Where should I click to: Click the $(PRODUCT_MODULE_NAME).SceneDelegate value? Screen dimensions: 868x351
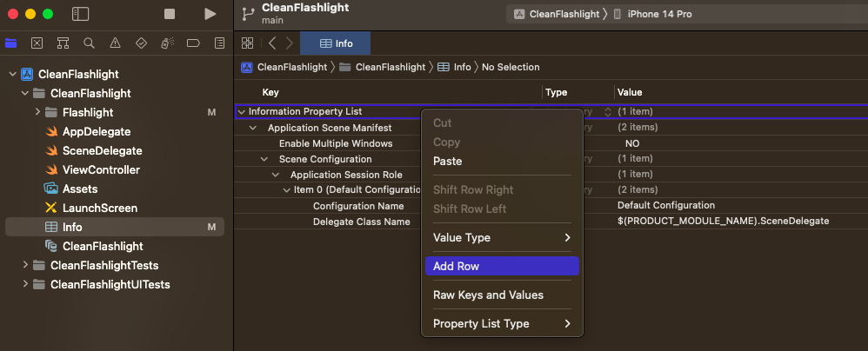(723, 221)
